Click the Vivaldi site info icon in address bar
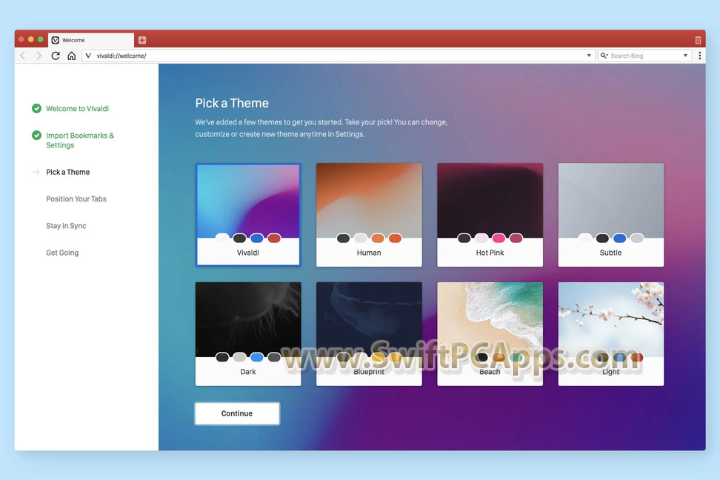720x480 pixels. 88,56
